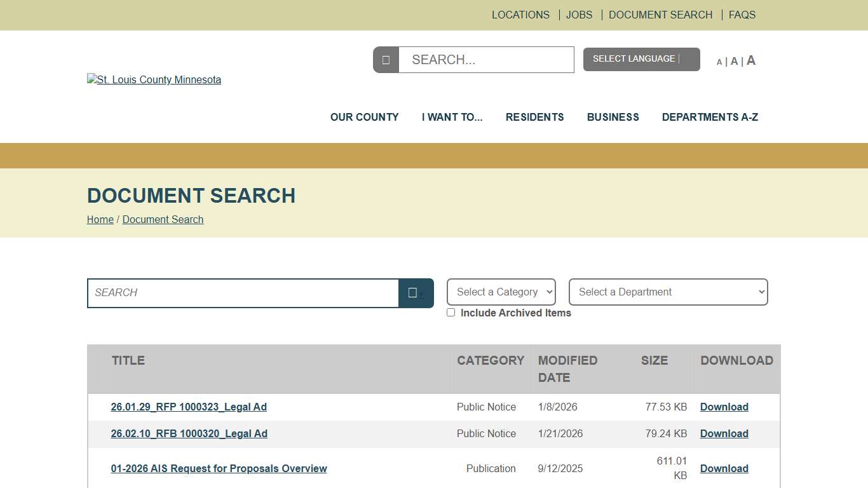Click JOBS in the top bar
This screenshot has height=488, width=868.
point(579,15)
